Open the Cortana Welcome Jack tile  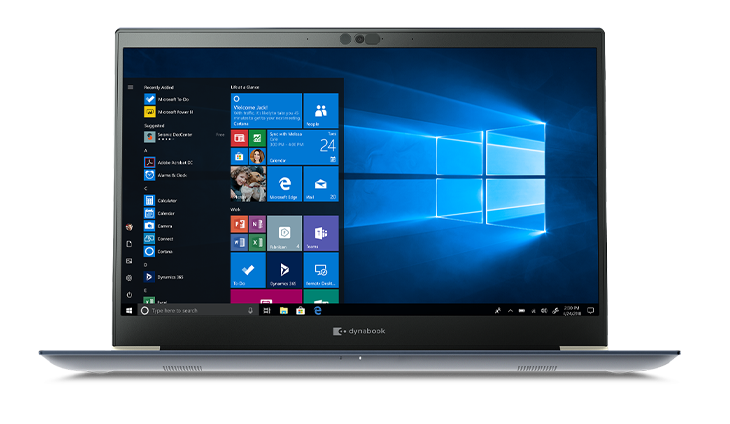[266, 110]
